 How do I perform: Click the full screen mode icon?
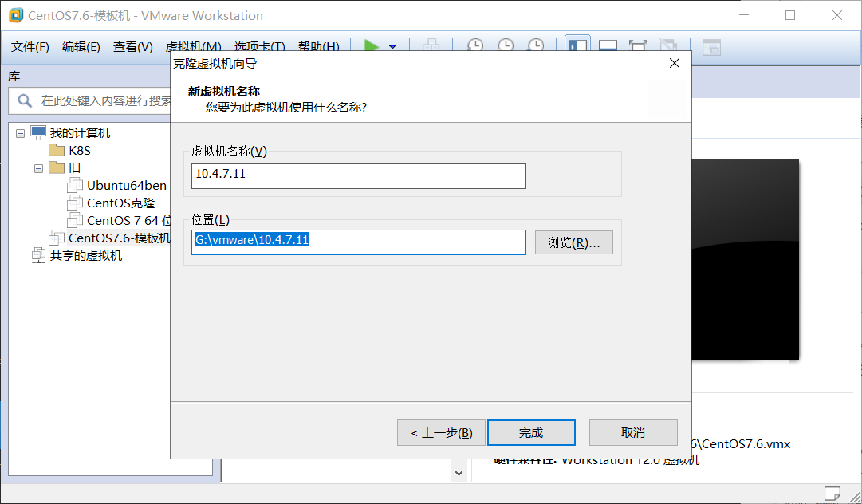(638, 46)
